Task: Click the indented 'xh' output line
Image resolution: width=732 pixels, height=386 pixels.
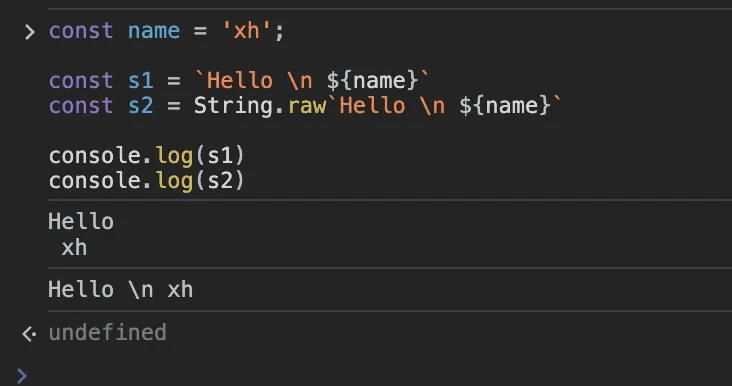Action: [74, 248]
